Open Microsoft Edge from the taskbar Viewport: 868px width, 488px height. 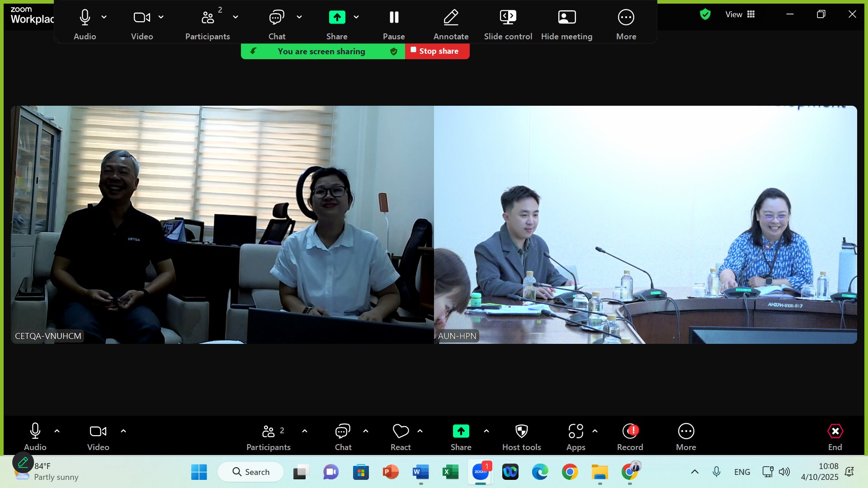tap(540, 472)
